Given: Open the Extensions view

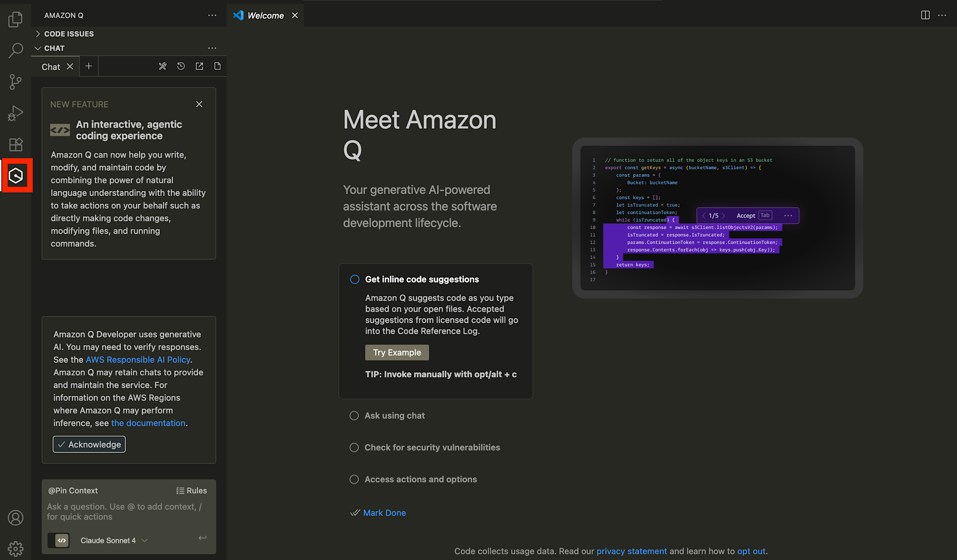Looking at the screenshot, I should click(15, 144).
